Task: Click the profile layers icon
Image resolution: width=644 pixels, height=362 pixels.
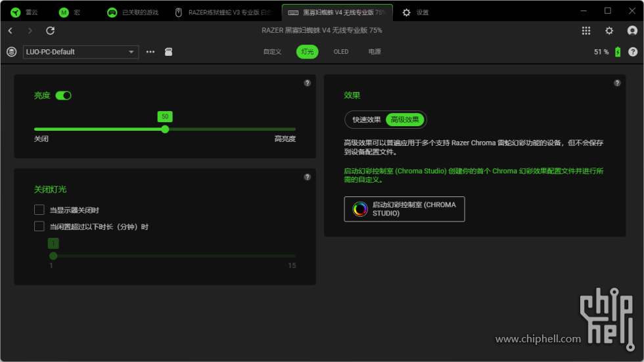Action: [12, 52]
